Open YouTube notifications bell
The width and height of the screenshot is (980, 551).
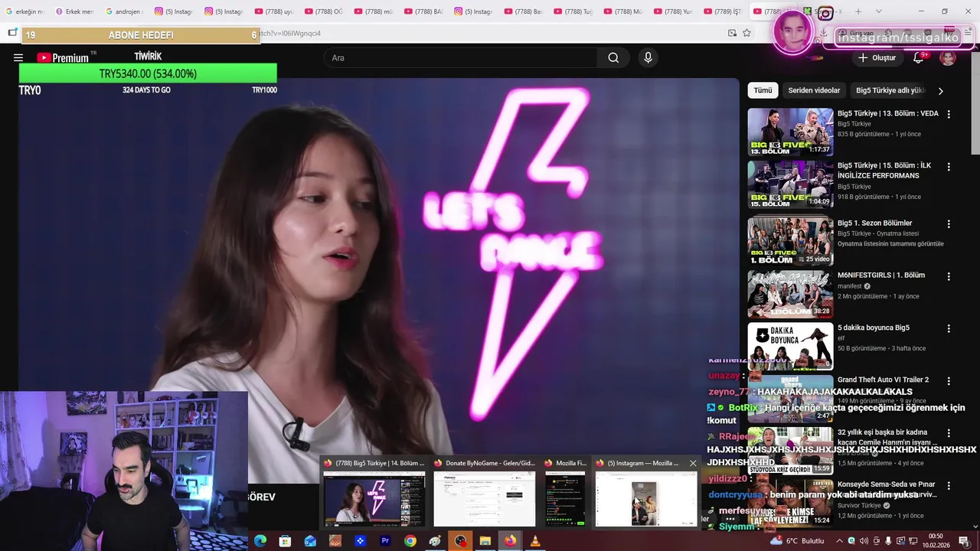point(918,57)
